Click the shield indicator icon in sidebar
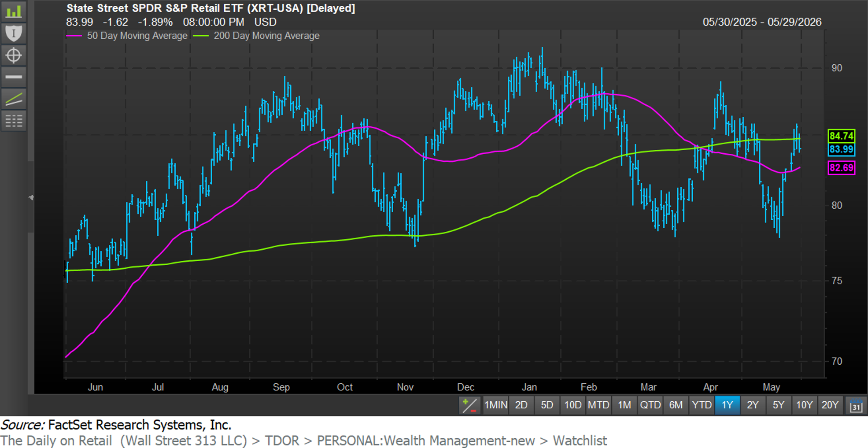The width and height of the screenshot is (868, 448). pos(14,33)
